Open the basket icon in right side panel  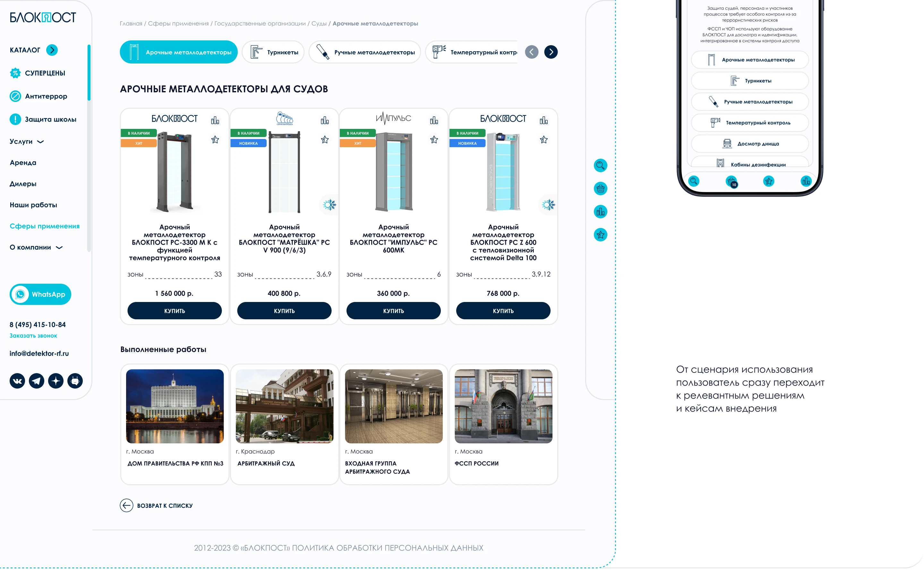pyautogui.click(x=600, y=189)
